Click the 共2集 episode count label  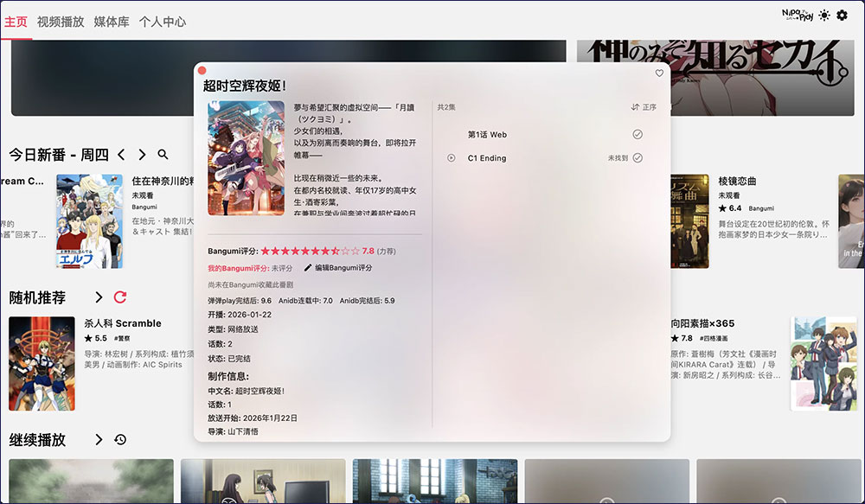point(446,107)
